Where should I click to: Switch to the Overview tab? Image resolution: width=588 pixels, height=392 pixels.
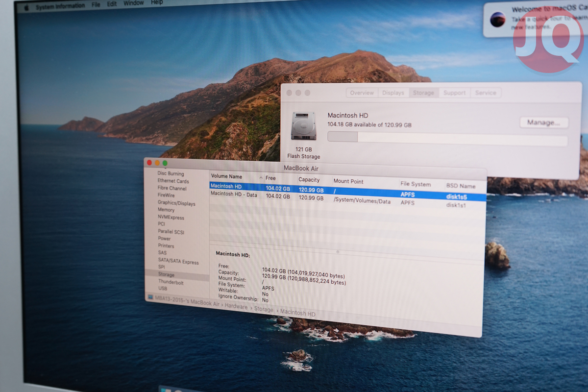coord(362,93)
